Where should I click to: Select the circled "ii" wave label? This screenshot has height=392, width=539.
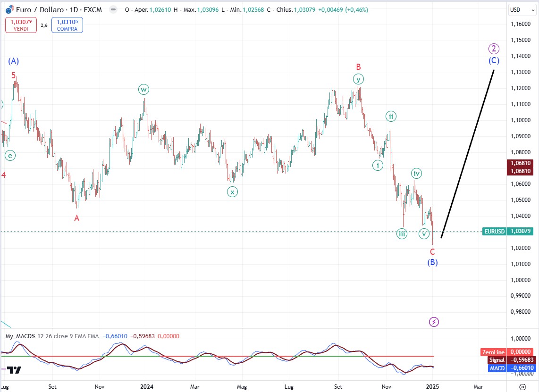(391, 117)
